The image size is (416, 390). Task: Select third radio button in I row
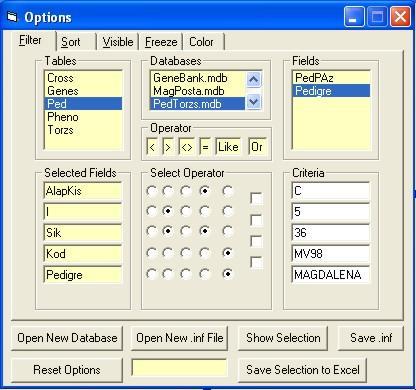186,211
